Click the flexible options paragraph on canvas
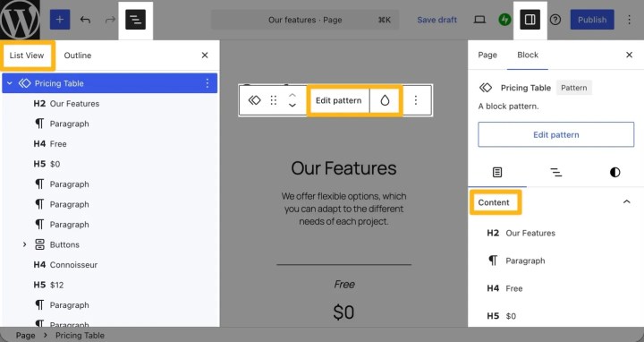 pos(343,209)
